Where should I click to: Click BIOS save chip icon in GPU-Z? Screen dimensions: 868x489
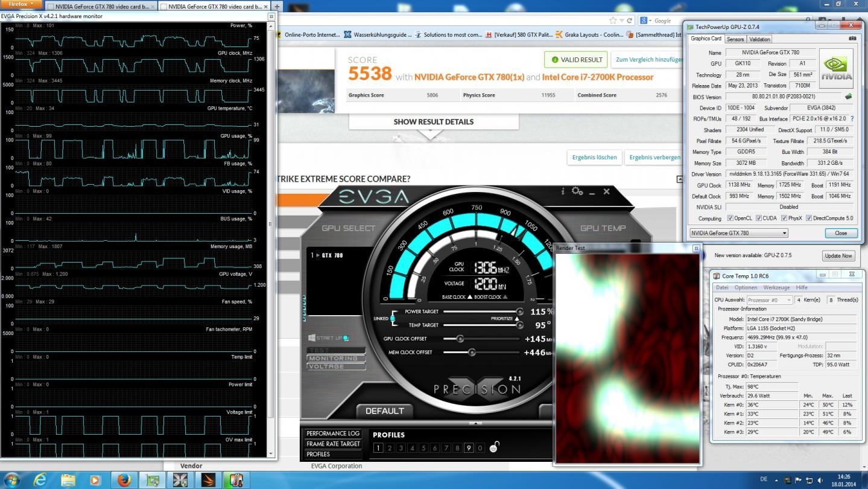pyautogui.click(x=849, y=97)
